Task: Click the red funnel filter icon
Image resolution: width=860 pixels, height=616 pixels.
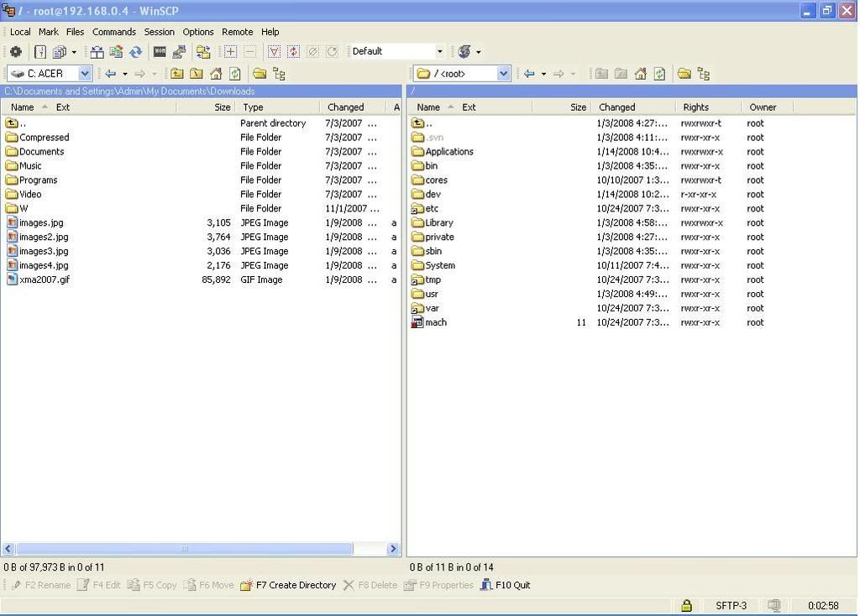Action: coord(275,51)
